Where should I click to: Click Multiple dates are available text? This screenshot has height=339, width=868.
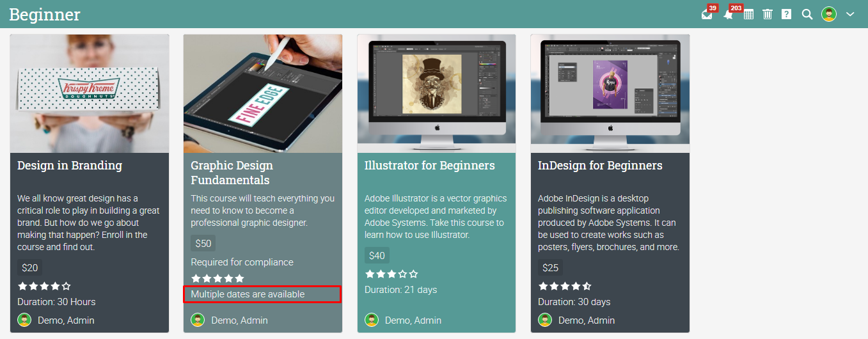[x=248, y=294]
